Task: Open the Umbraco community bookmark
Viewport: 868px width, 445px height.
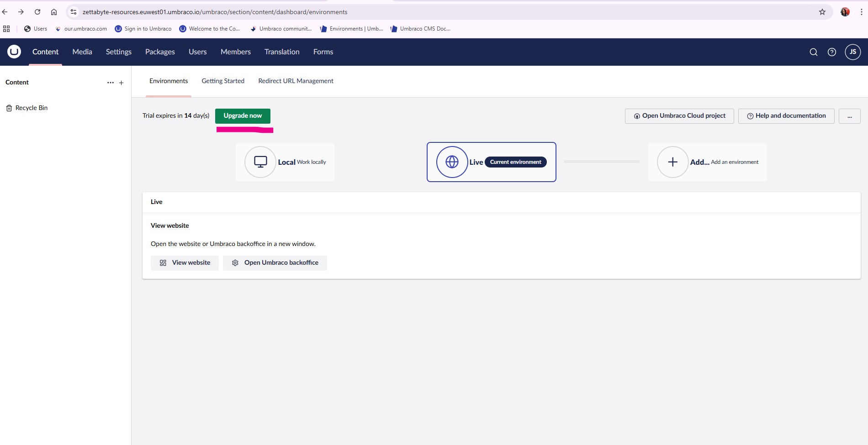Action: (x=281, y=29)
